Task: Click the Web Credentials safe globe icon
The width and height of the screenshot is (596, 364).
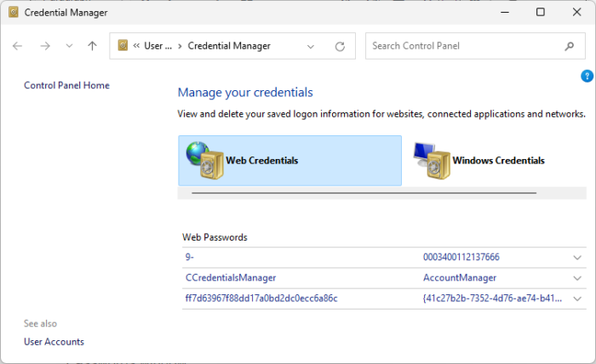Action: (x=204, y=160)
